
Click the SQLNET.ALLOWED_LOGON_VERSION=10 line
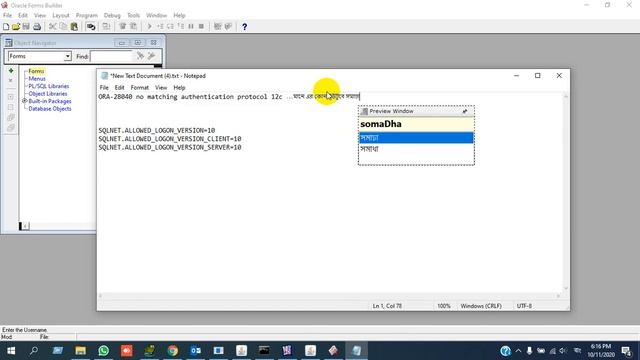click(x=157, y=130)
